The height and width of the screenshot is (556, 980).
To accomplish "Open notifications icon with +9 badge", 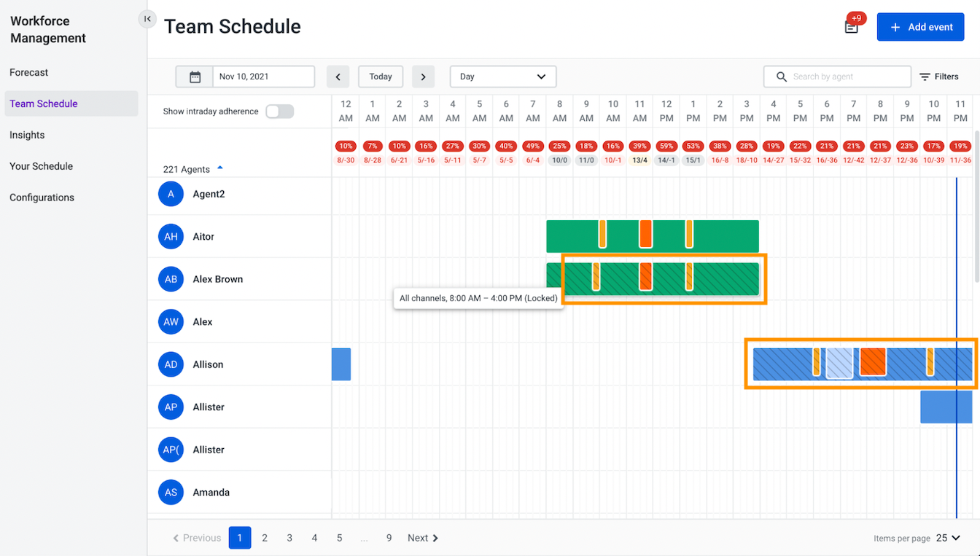I will pyautogui.click(x=852, y=26).
